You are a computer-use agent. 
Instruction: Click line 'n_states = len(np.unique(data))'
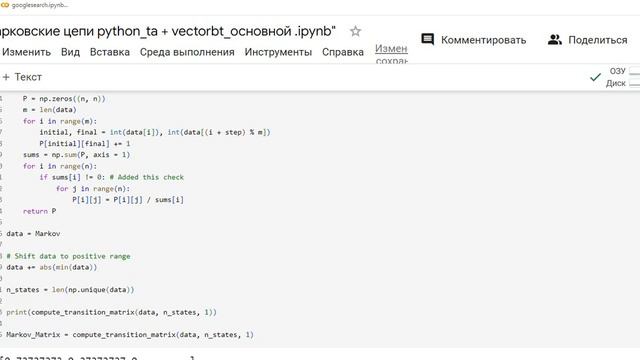click(70, 290)
